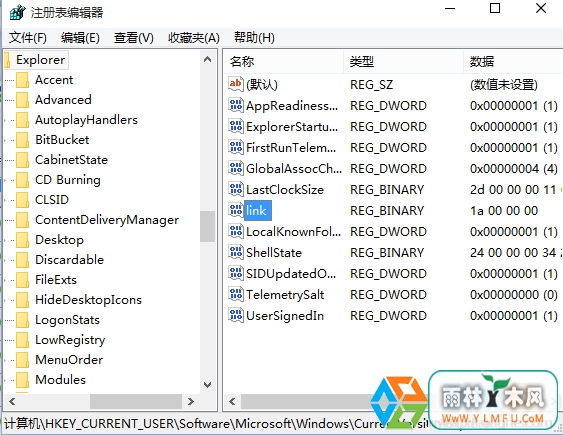Expand the FileExts tree node
The width and height of the screenshot is (563, 435).
5,280
